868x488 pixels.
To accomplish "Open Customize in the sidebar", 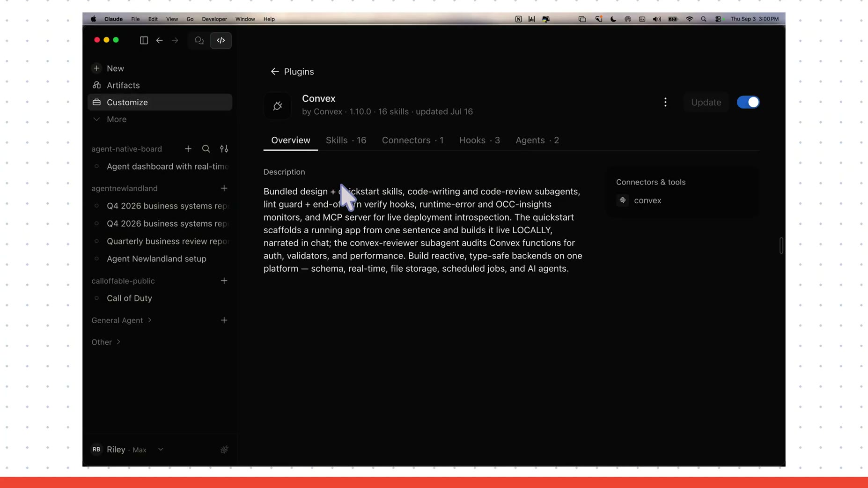I will [160, 102].
